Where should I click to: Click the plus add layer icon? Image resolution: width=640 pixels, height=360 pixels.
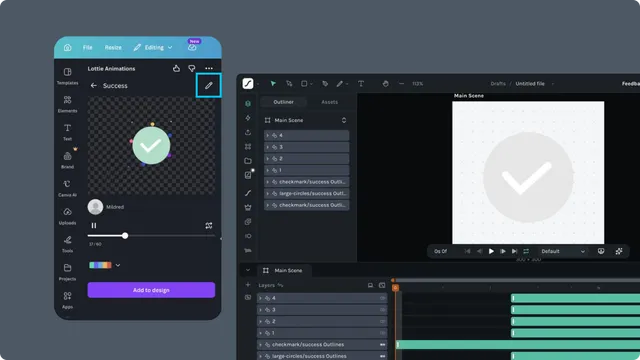tap(248, 284)
